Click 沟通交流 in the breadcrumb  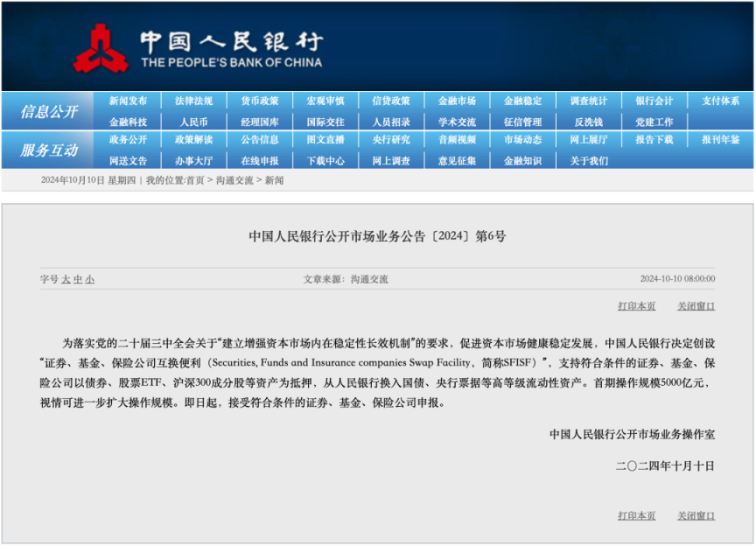pos(234,180)
